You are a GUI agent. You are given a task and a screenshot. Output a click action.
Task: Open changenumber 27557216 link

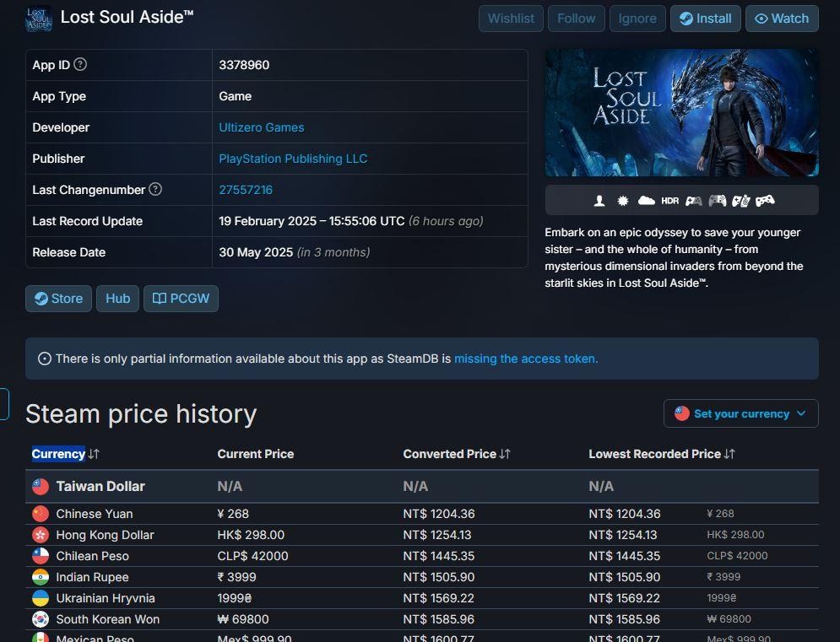coord(246,190)
